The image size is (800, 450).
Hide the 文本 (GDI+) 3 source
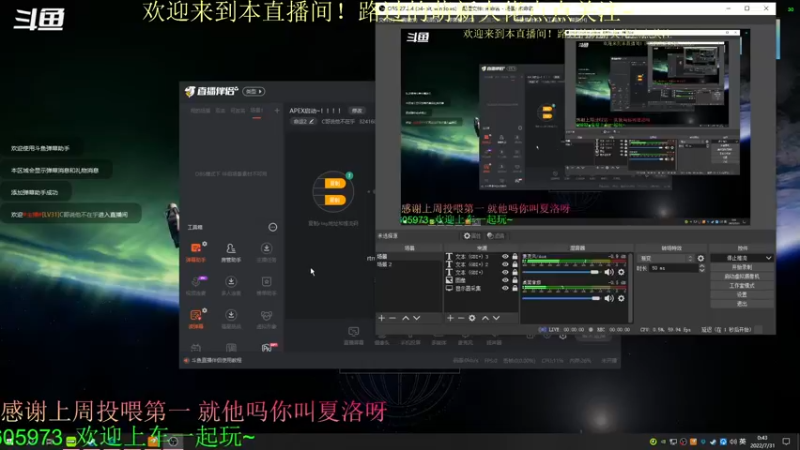pyautogui.click(x=505, y=257)
